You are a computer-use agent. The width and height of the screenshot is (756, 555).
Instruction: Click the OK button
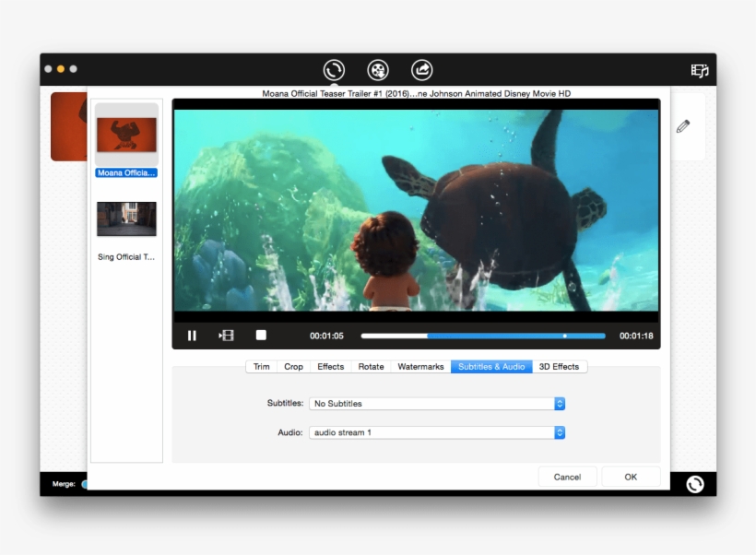(x=631, y=477)
